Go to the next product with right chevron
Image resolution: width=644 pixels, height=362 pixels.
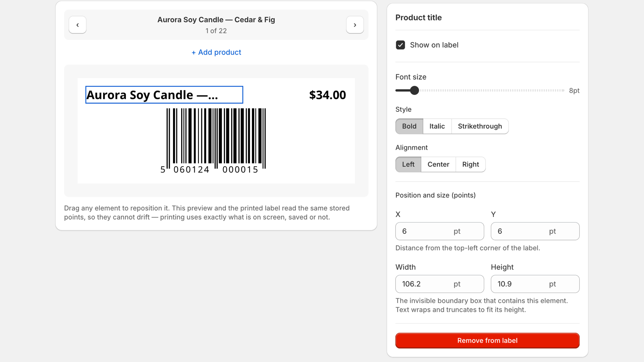pyautogui.click(x=355, y=25)
